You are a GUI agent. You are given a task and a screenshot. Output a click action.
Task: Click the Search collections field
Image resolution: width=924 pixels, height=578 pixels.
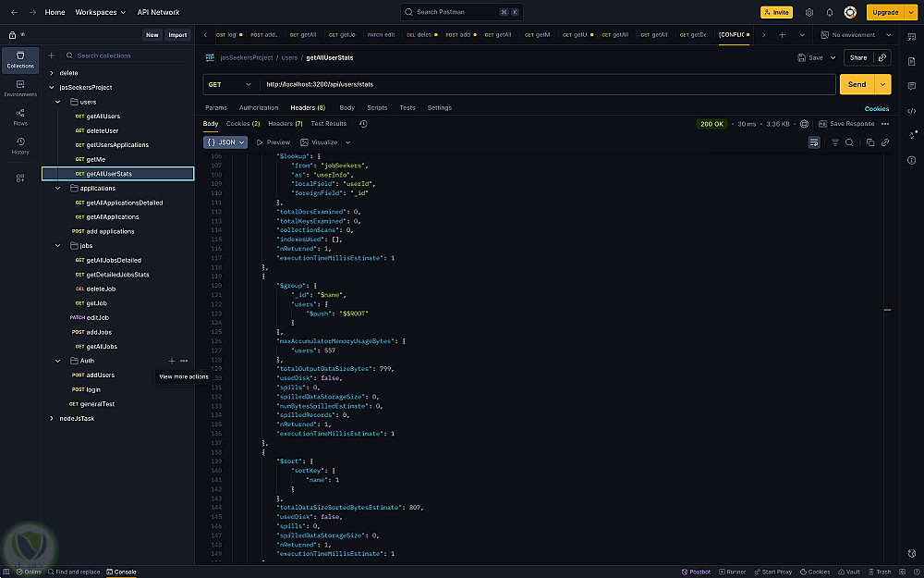point(126,55)
